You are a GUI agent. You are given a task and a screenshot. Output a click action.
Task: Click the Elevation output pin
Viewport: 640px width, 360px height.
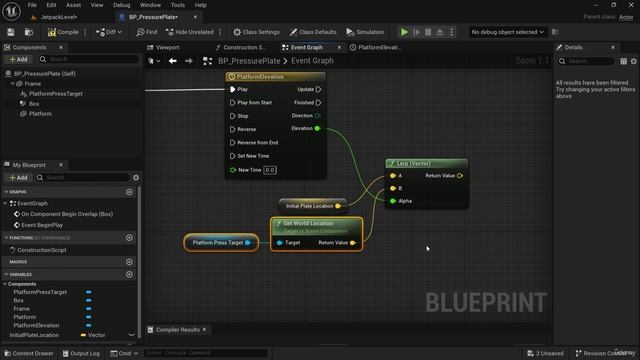(318, 128)
